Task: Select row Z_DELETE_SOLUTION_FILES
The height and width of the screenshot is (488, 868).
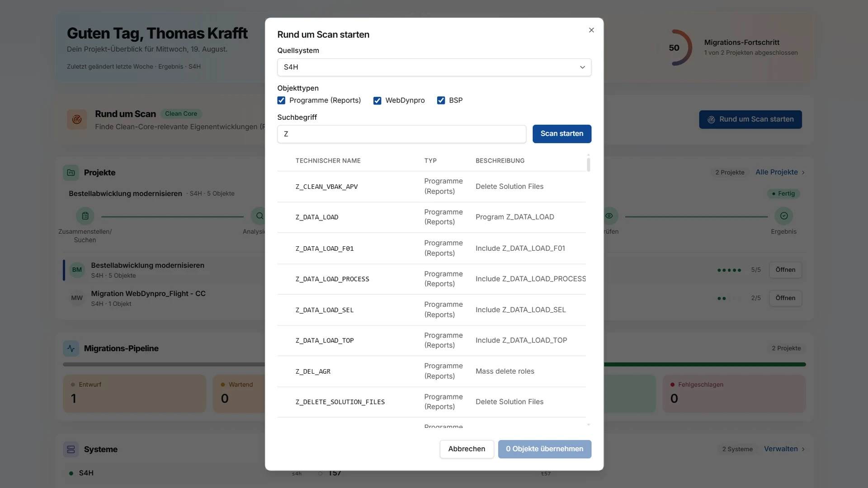Action: pos(431,402)
